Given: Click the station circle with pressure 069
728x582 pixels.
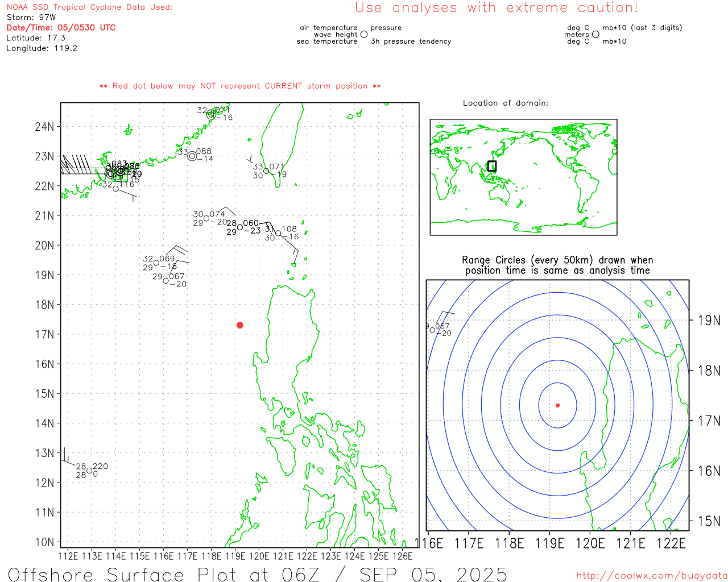Looking at the screenshot, I should pos(156,263).
